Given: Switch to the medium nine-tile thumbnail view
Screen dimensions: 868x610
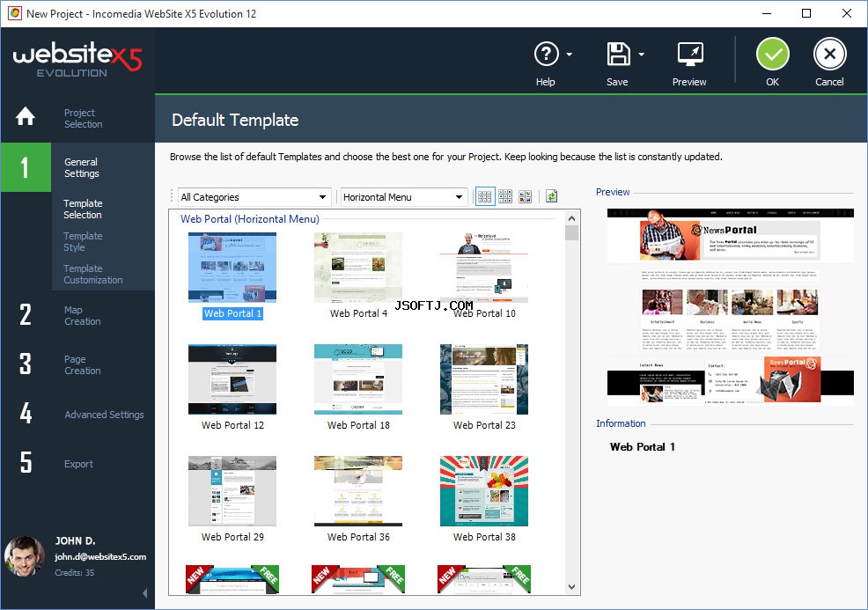Looking at the screenshot, I should (x=504, y=196).
